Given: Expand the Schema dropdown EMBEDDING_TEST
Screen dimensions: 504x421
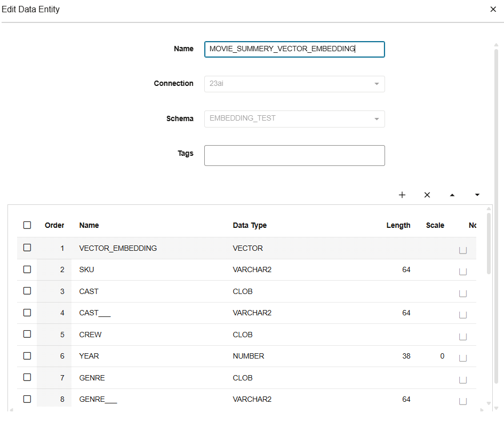Looking at the screenshot, I should 294,118.
